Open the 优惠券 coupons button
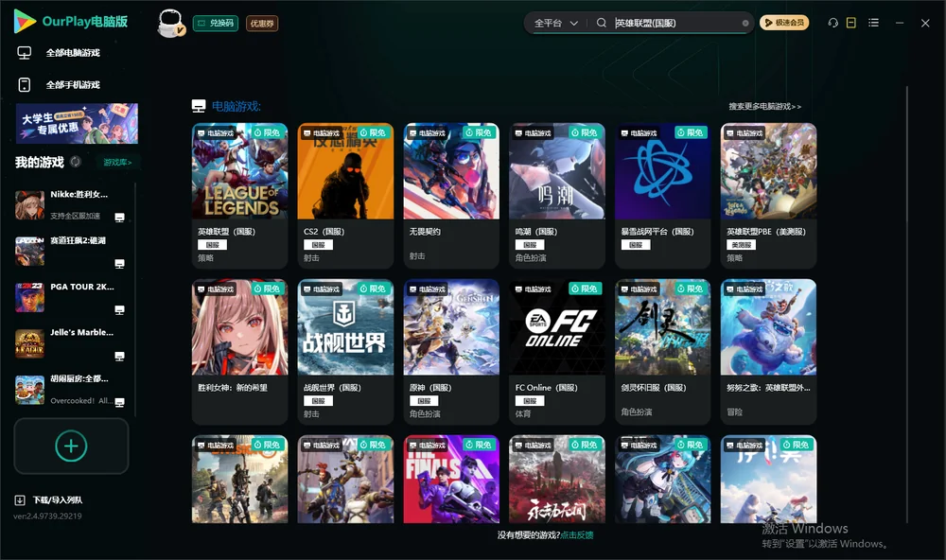 [x=262, y=24]
